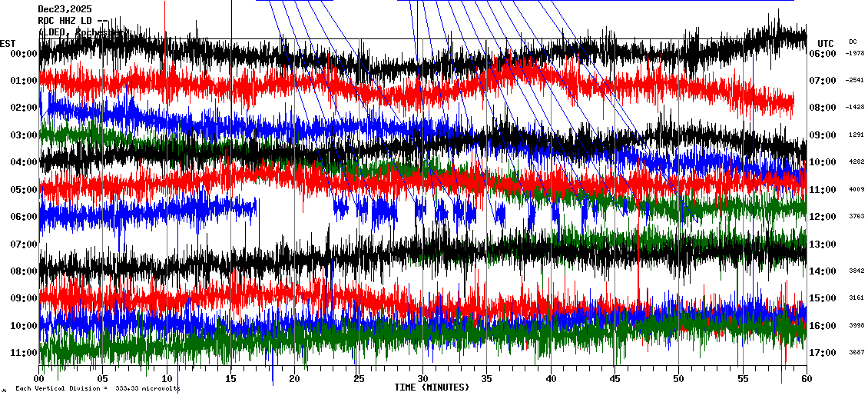The image size is (868, 399).
Task: Click the DC offset value 3687
Action: tap(854, 353)
